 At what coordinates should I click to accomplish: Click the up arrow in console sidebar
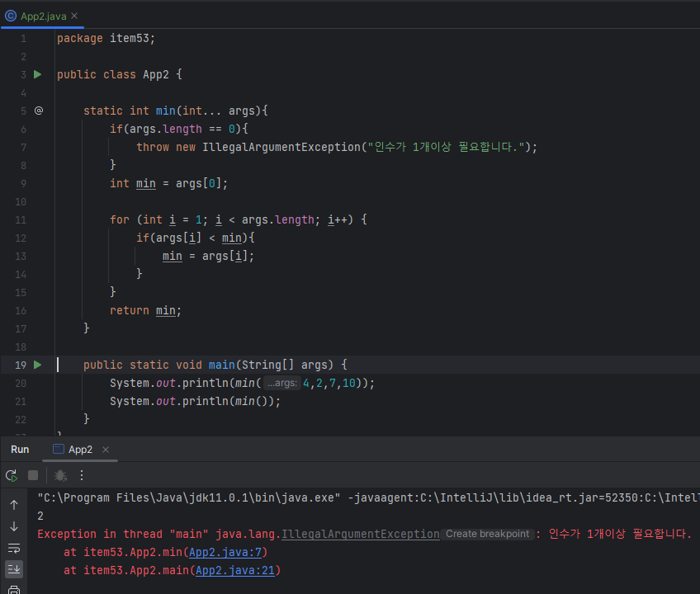tap(14, 505)
